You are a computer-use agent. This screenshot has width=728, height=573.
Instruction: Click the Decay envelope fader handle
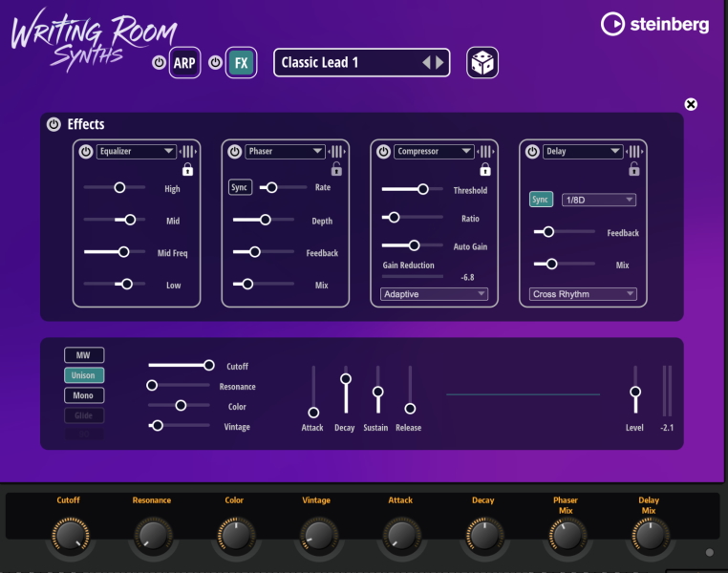click(x=346, y=379)
